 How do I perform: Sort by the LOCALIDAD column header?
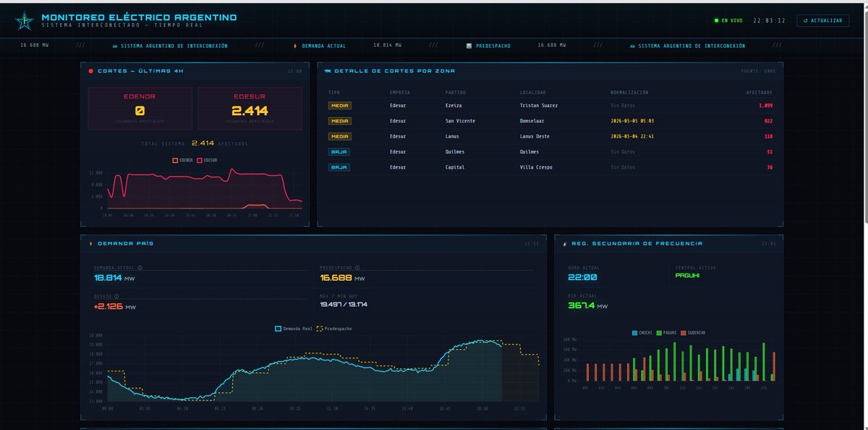[533, 93]
